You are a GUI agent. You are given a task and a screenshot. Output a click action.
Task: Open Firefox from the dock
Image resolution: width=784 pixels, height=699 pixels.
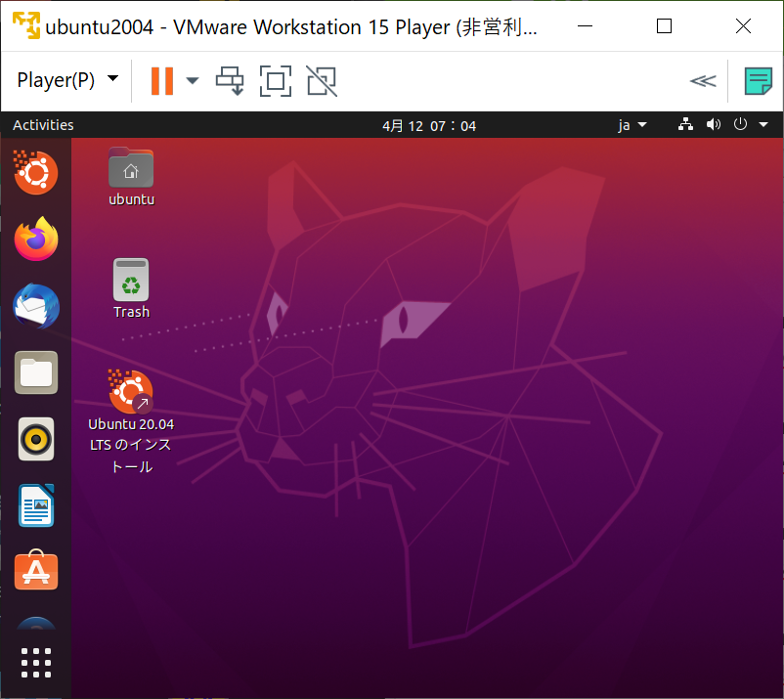36,239
